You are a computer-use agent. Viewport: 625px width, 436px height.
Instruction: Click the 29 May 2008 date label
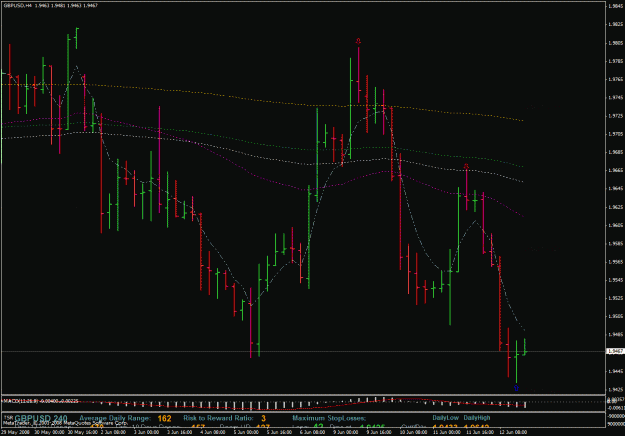click(x=15, y=432)
